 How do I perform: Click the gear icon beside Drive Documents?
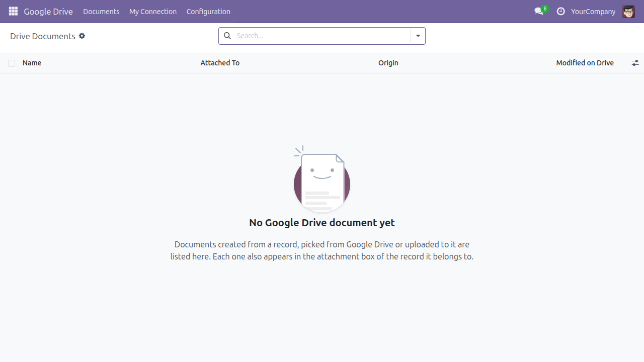coord(82,36)
